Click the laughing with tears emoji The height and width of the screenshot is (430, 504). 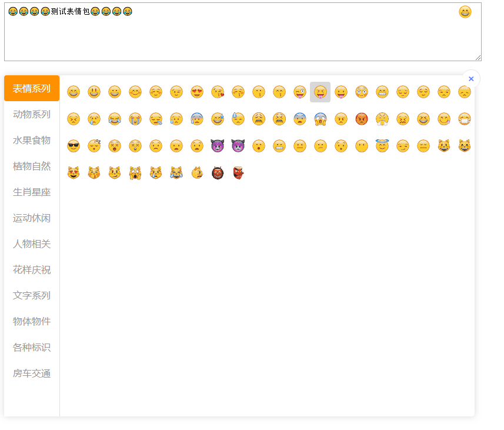pyautogui.click(x=115, y=119)
